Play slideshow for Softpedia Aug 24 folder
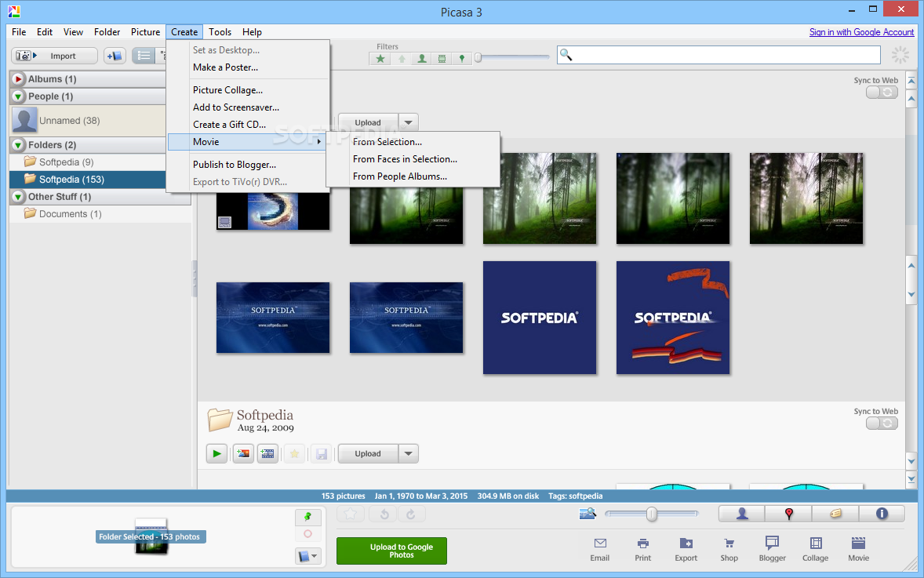Image resolution: width=924 pixels, height=578 pixels. 216,453
